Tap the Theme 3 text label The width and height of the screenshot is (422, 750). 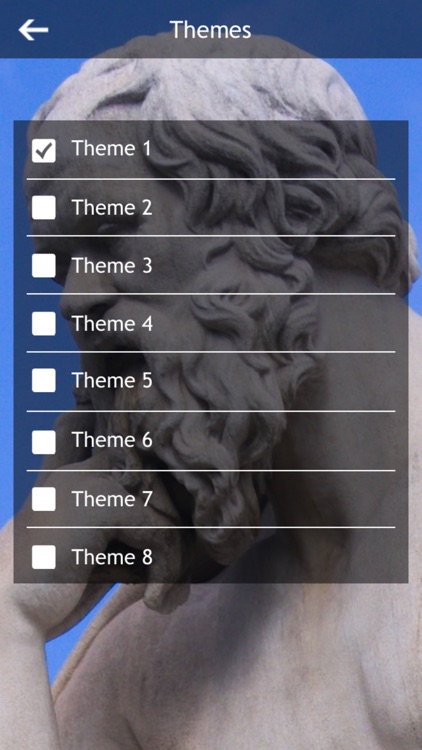pos(112,265)
